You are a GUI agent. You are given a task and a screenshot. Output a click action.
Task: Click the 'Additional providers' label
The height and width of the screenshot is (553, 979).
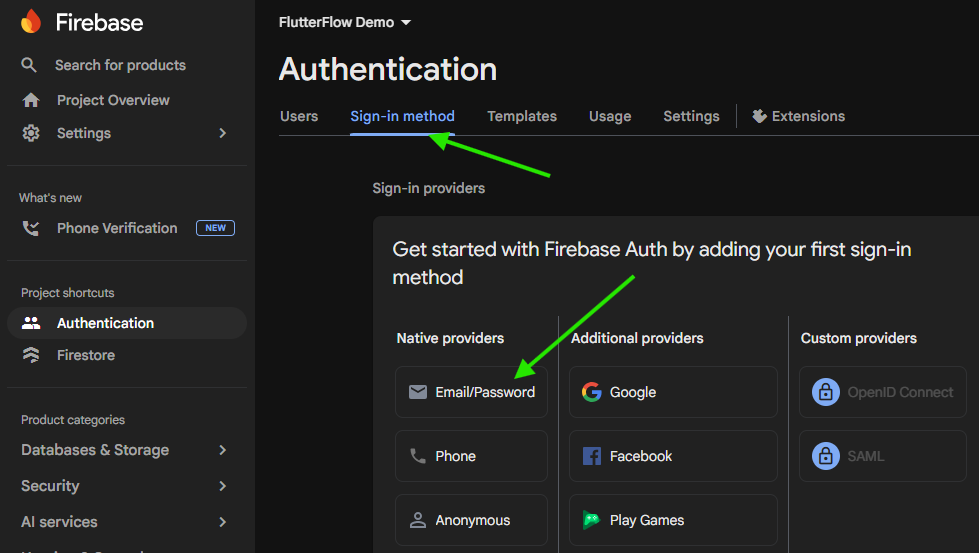point(637,338)
